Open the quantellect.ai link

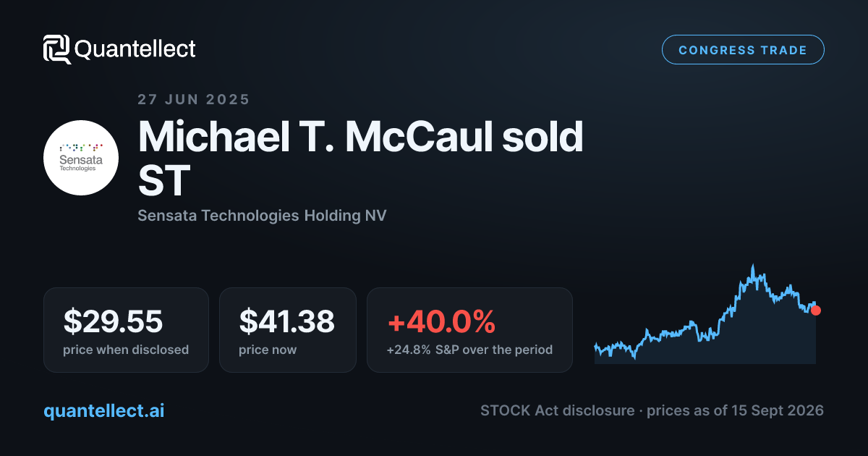(x=103, y=410)
